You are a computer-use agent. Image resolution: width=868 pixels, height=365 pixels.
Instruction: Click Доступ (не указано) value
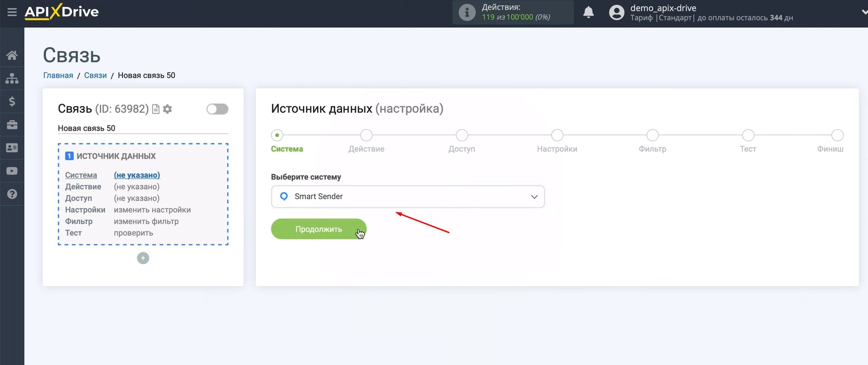pos(137,198)
